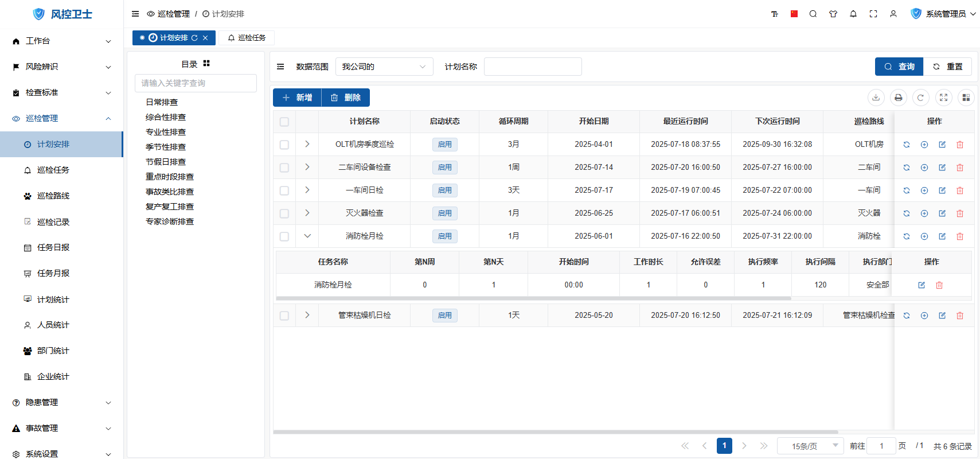Click the 查询 search button

pyautogui.click(x=899, y=67)
